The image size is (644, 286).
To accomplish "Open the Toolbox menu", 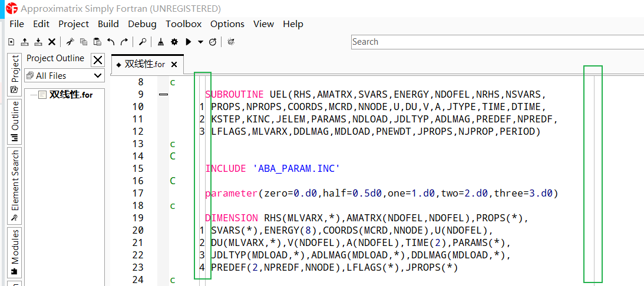I will 184,24.
